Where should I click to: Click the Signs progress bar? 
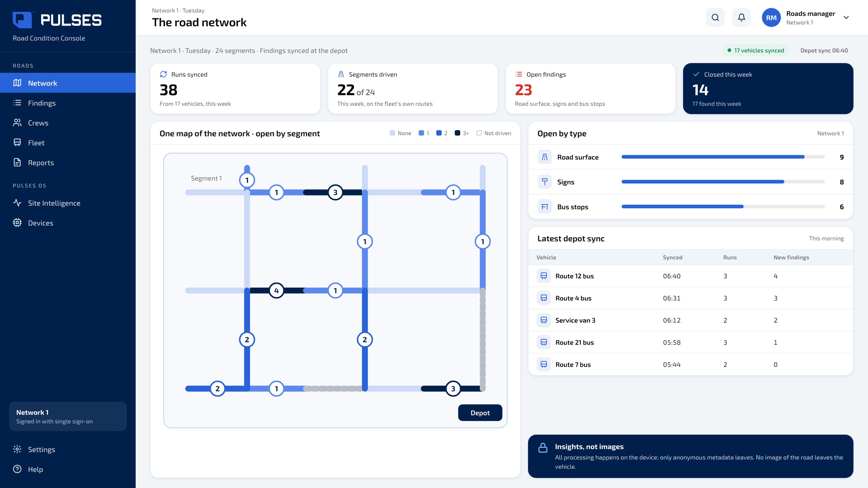(723, 182)
